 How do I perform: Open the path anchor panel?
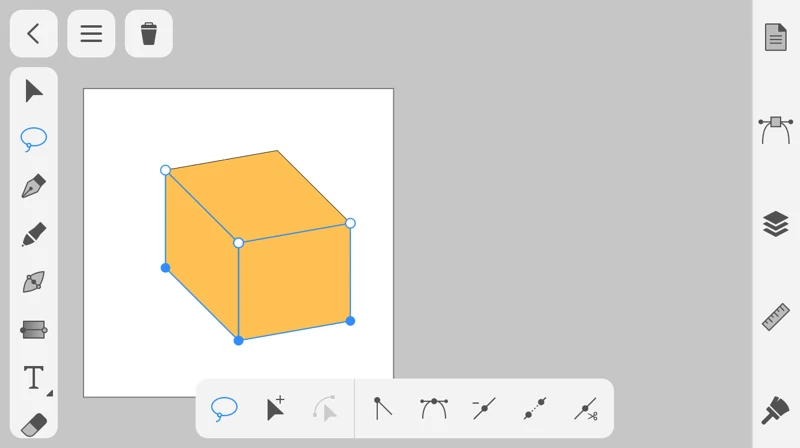point(776,129)
